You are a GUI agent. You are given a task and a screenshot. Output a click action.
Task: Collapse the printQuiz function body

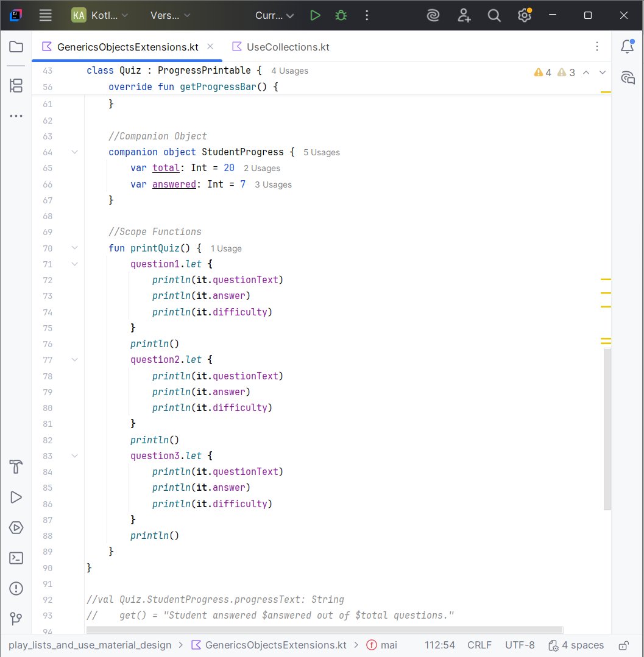pos(74,248)
